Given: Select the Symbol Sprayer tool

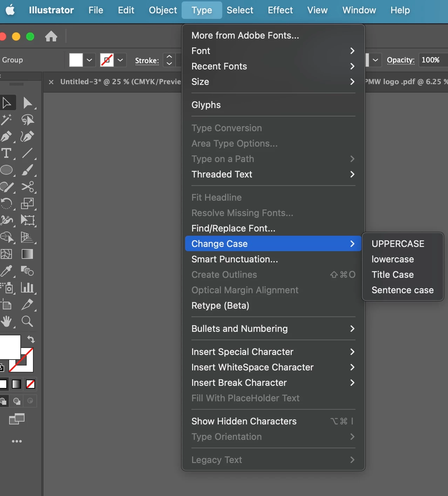Looking at the screenshot, I should [7, 288].
